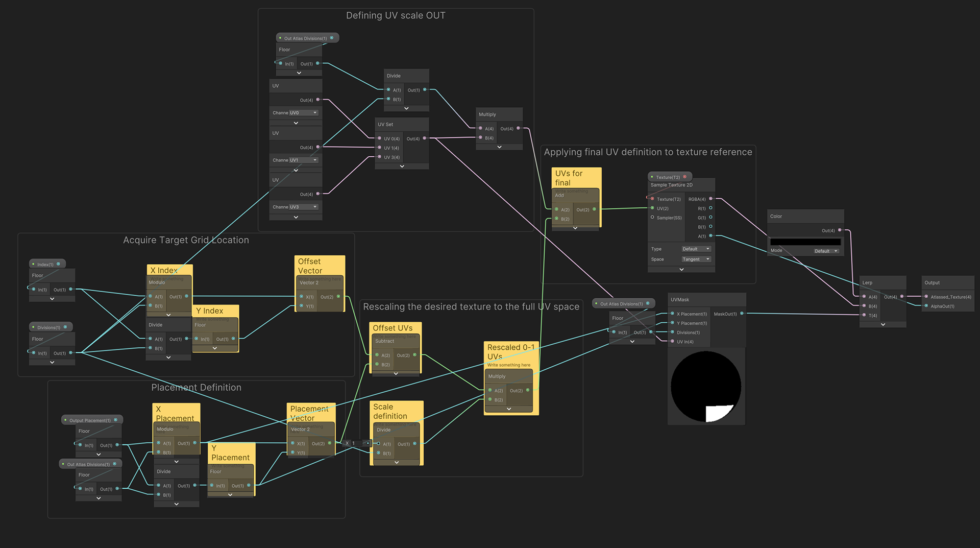Click UV(2) input port of Sample Texture 2D
The width and height of the screenshot is (980, 548).
(x=652, y=208)
